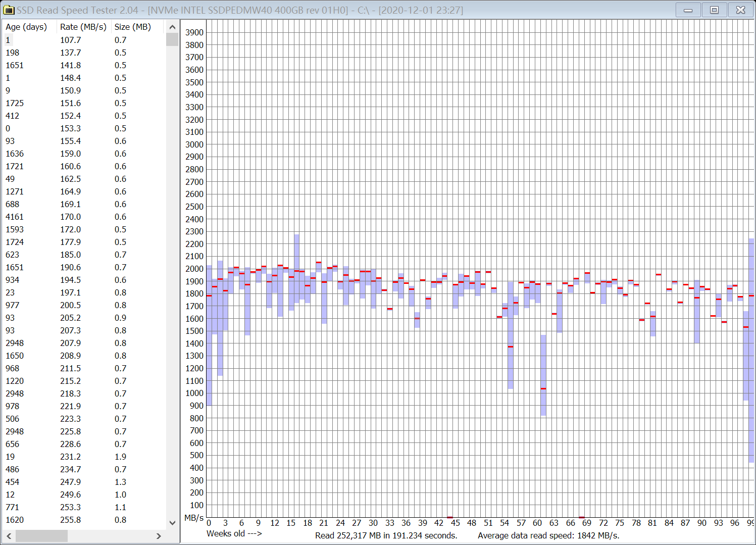The height and width of the screenshot is (545, 756).
Task: Select the row with rate 137.7
Action: [x=84, y=53]
